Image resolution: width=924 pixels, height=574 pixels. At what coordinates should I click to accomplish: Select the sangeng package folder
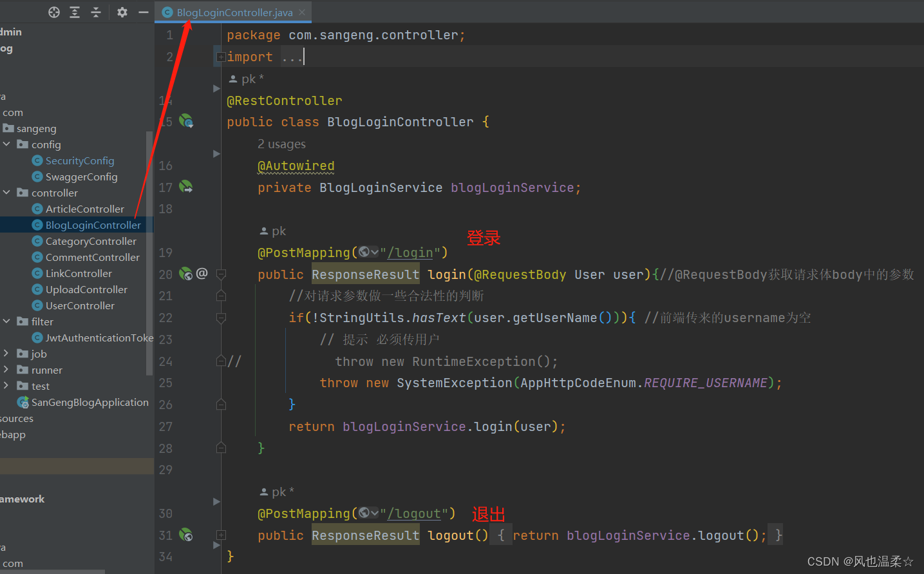37,128
